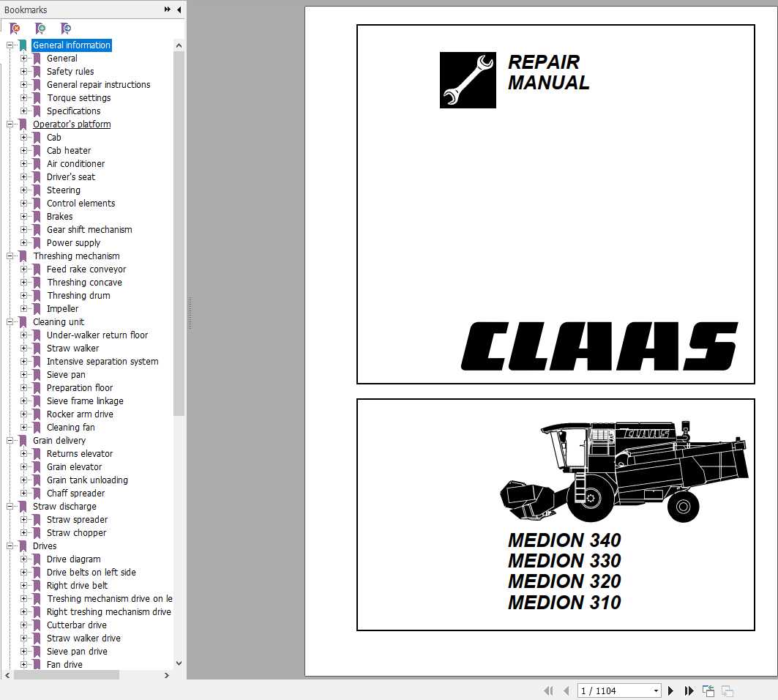Open the Straw discharge bookmark
Viewport: 778px width, 700px height.
coord(64,507)
